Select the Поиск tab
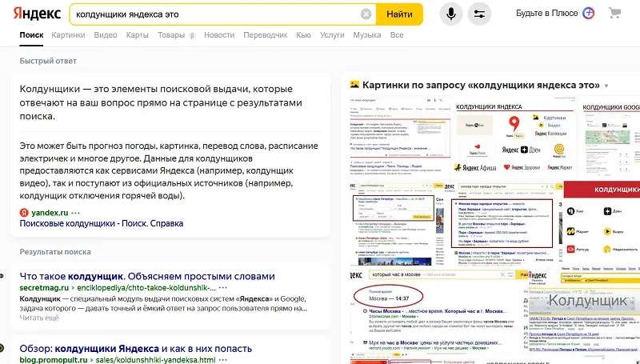The height and width of the screenshot is (364, 640). tap(31, 35)
